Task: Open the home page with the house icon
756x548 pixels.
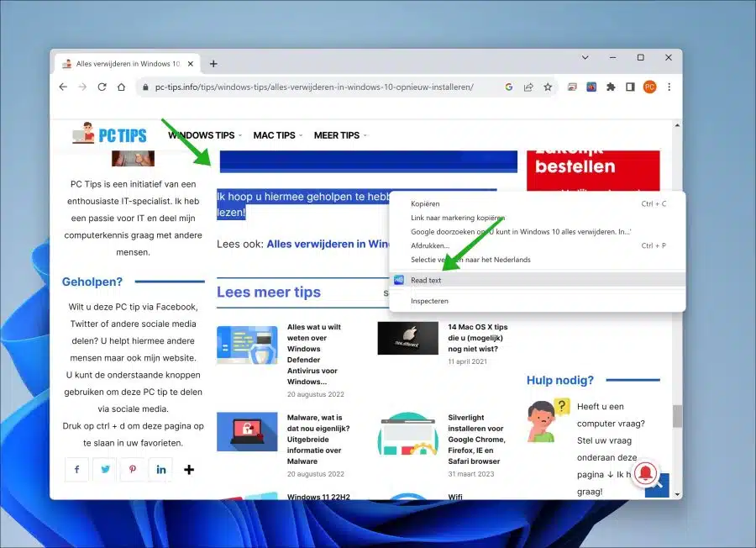Action: [x=122, y=87]
